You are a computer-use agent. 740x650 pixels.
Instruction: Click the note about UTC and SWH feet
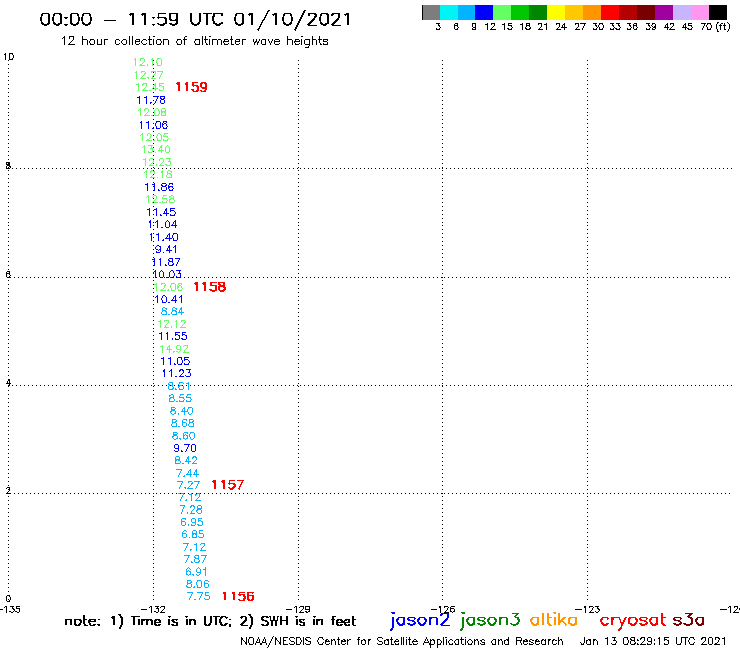(x=210, y=621)
